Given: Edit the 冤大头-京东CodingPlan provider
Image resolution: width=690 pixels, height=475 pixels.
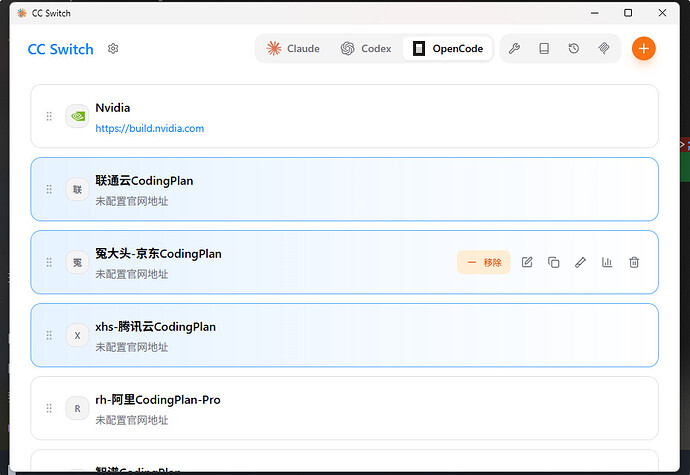Looking at the screenshot, I should click(527, 262).
